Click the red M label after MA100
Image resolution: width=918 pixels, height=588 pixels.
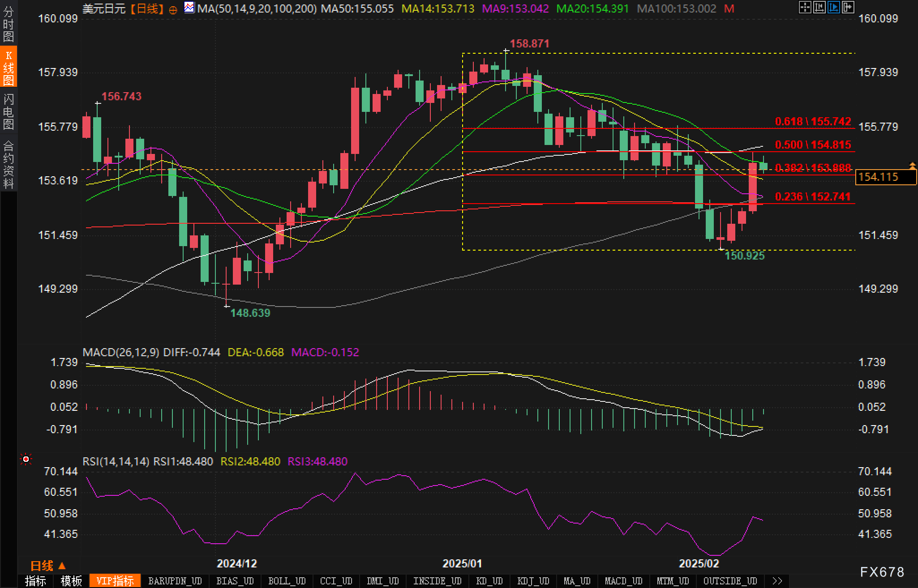[729, 9]
